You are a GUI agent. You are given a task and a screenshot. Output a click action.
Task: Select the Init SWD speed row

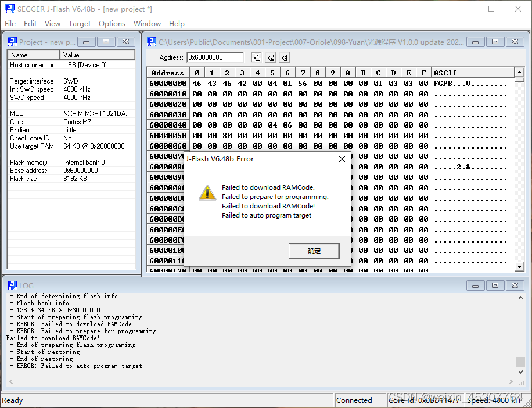click(71, 89)
